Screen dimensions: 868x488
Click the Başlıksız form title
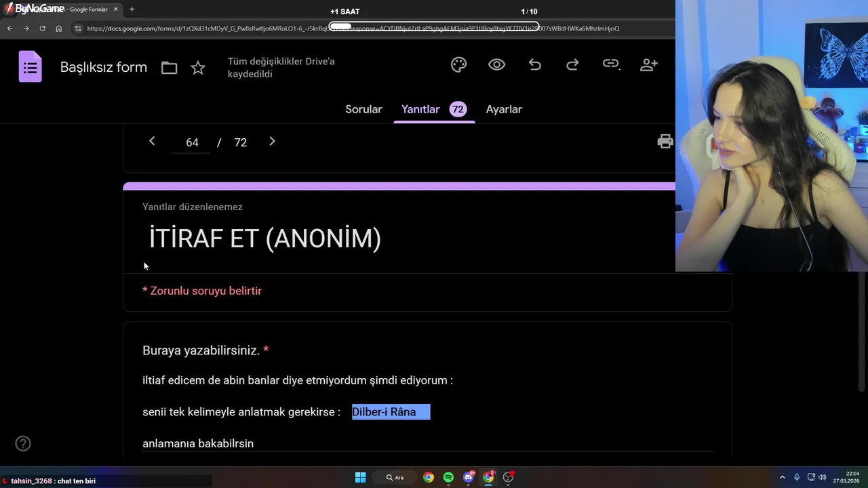pyautogui.click(x=104, y=67)
